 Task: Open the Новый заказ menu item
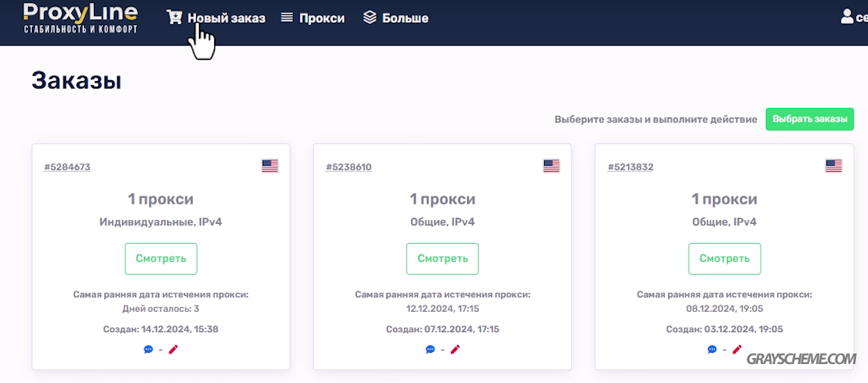(x=216, y=18)
